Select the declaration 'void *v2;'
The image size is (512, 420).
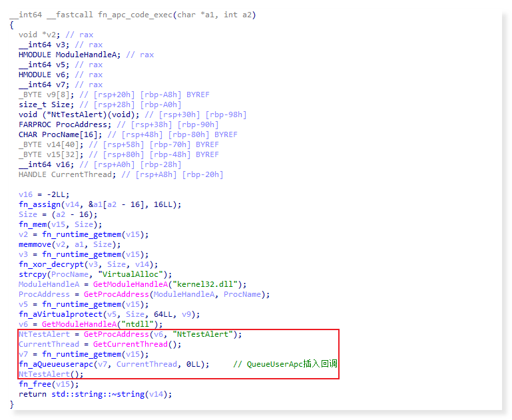pyautogui.click(x=39, y=35)
